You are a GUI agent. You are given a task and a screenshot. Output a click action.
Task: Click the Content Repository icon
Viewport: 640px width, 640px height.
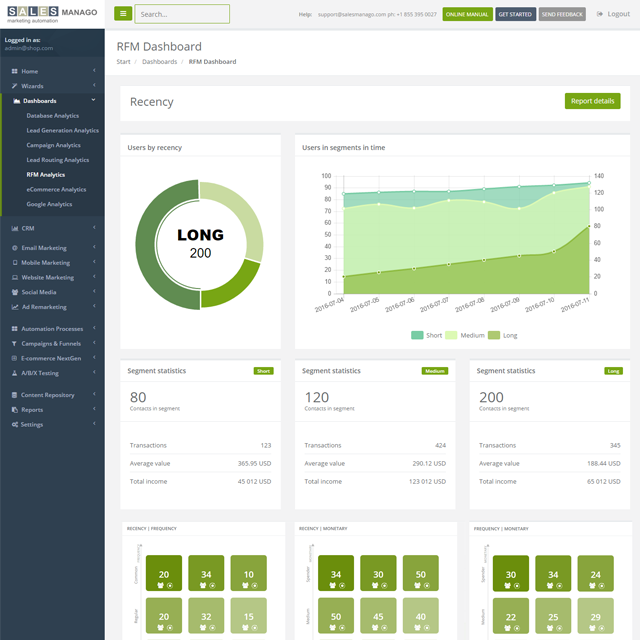14,395
